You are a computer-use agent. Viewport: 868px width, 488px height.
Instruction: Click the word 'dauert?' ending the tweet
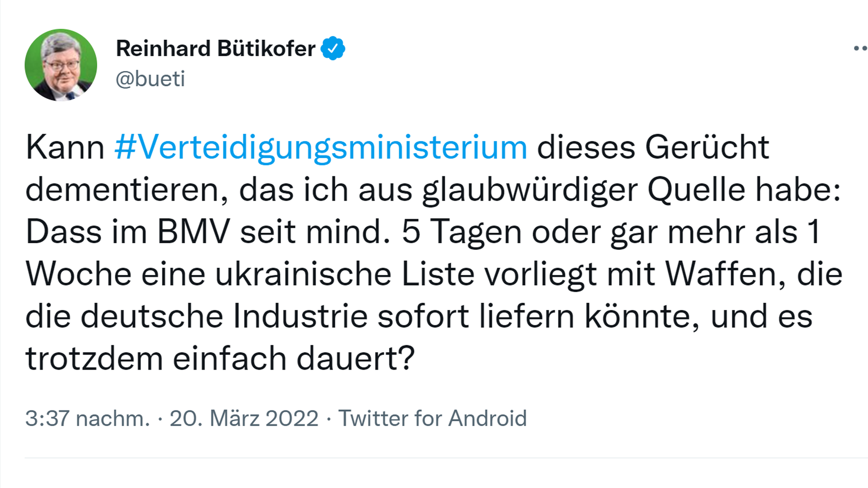pyautogui.click(x=355, y=359)
